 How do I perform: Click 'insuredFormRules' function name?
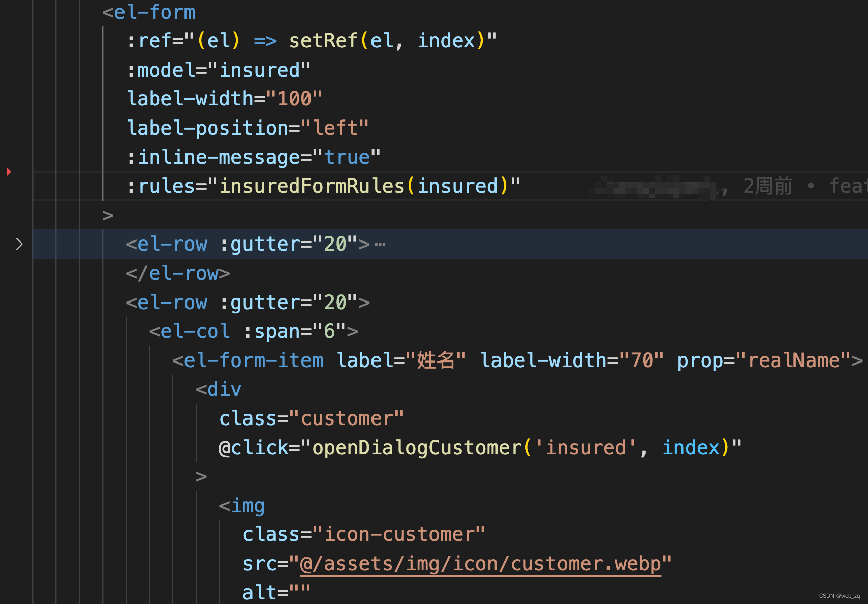click(x=313, y=186)
